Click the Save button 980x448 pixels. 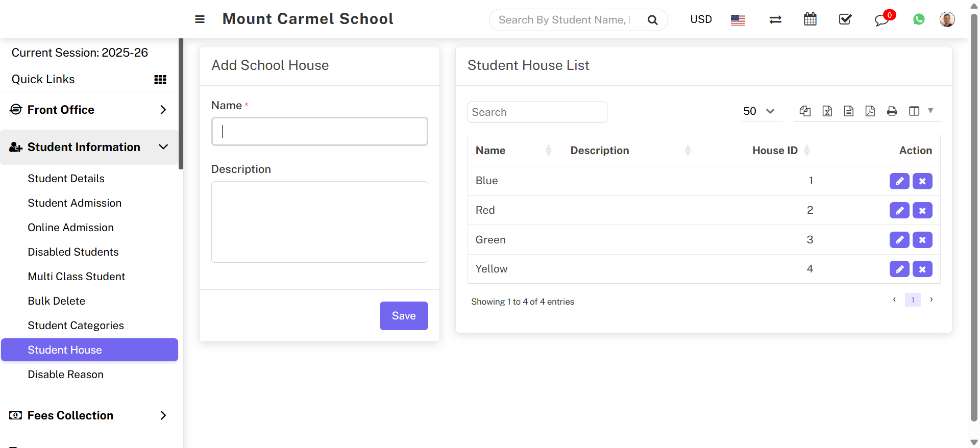(403, 316)
